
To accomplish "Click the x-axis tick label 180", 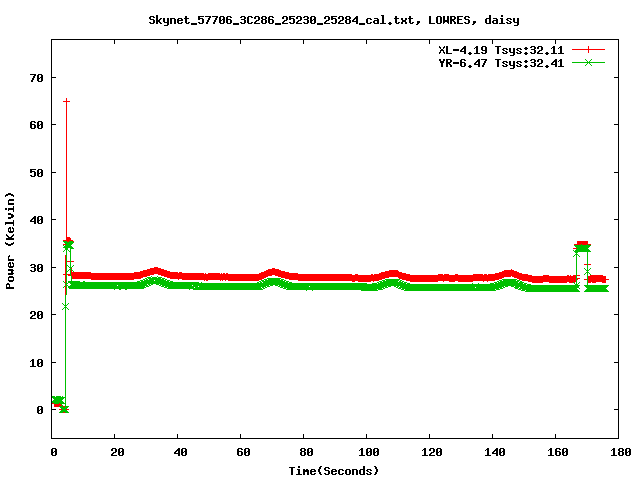I will [620, 452].
